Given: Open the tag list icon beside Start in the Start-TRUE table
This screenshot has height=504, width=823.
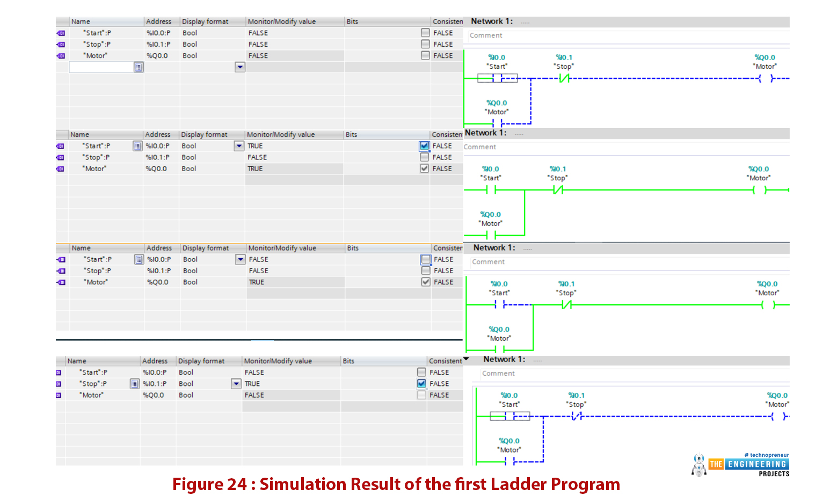Looking at the screenshot, I should click(137, 146).
